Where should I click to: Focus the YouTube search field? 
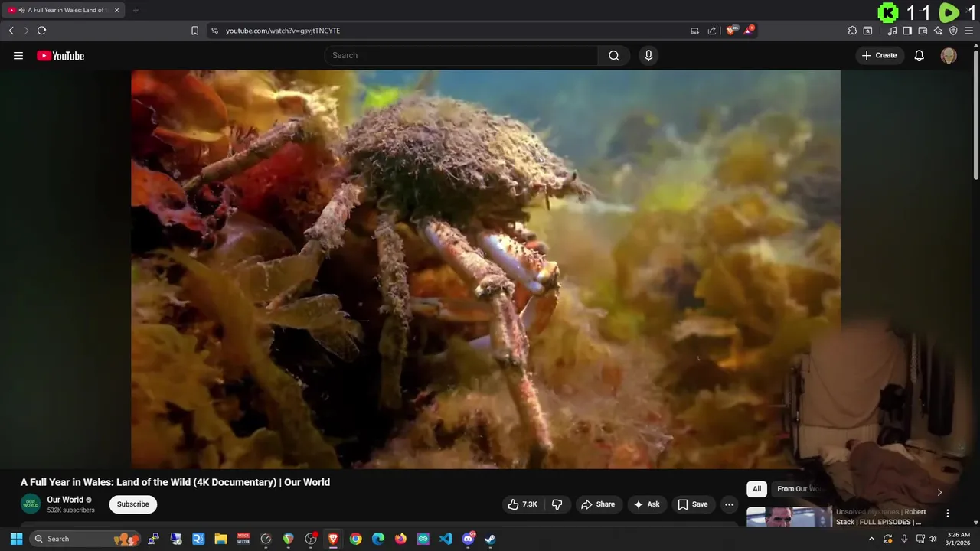(x=462, y=55)
